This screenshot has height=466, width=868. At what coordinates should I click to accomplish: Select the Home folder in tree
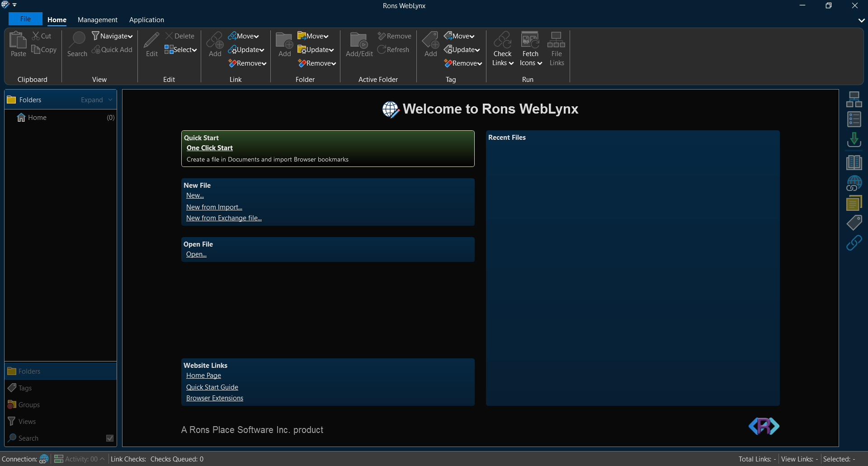tap(61, 118)
